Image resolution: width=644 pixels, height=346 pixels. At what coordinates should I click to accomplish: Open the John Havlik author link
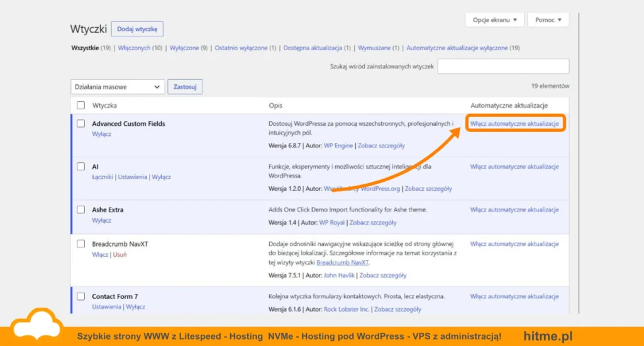pos(339,276)
